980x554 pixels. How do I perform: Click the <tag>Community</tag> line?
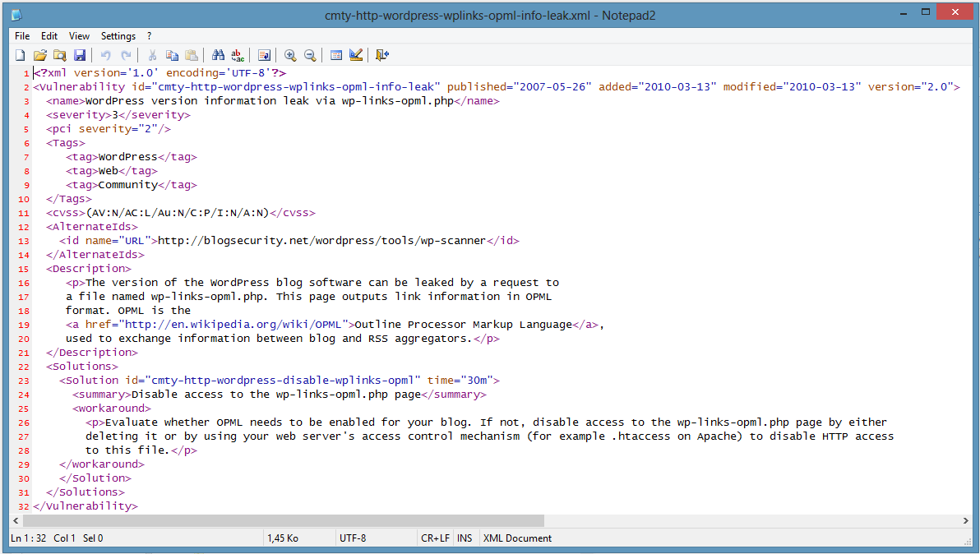click(x=132, y=185)
